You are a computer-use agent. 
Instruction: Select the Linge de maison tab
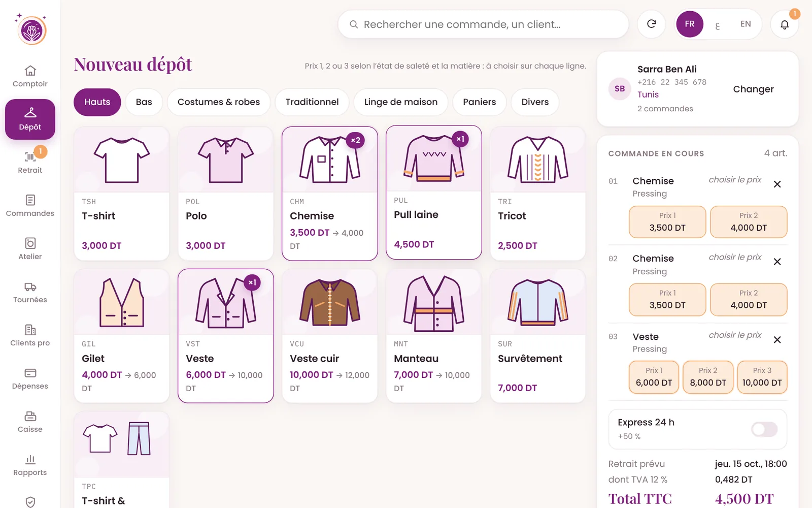(x=401, y=102)
